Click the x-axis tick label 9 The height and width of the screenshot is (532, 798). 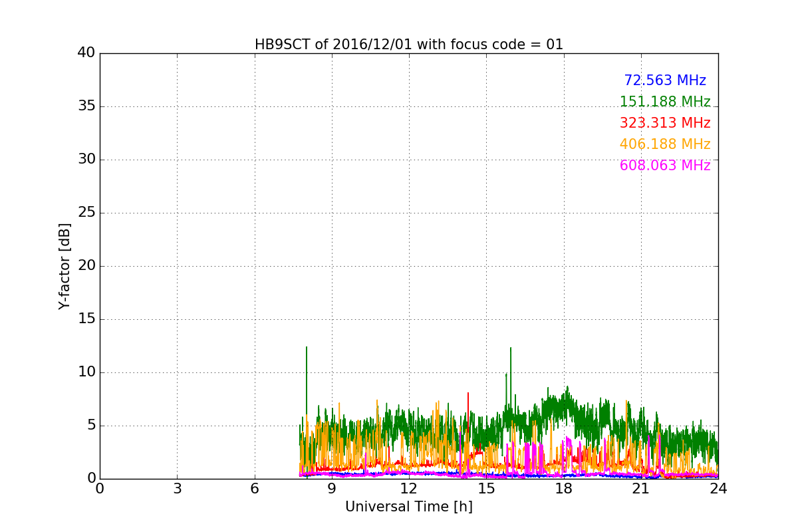332,489
